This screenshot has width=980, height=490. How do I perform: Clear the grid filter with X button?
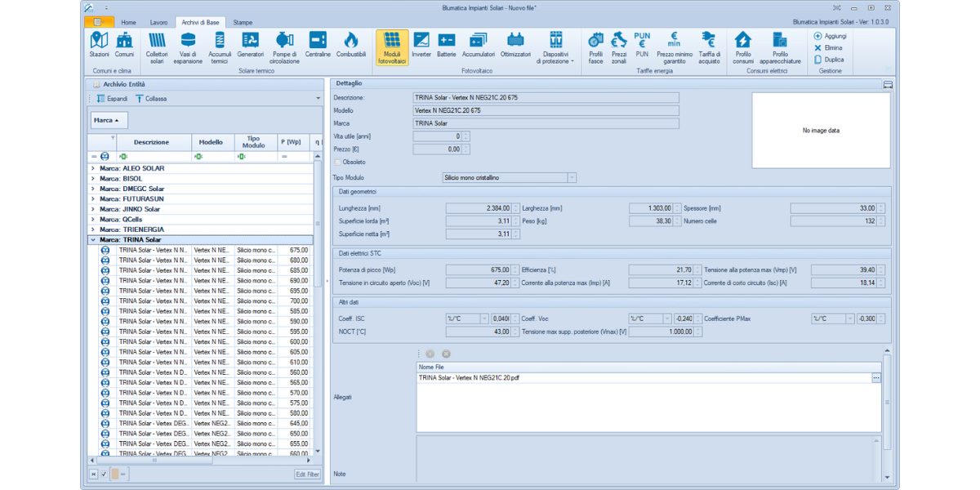(93, 474)
